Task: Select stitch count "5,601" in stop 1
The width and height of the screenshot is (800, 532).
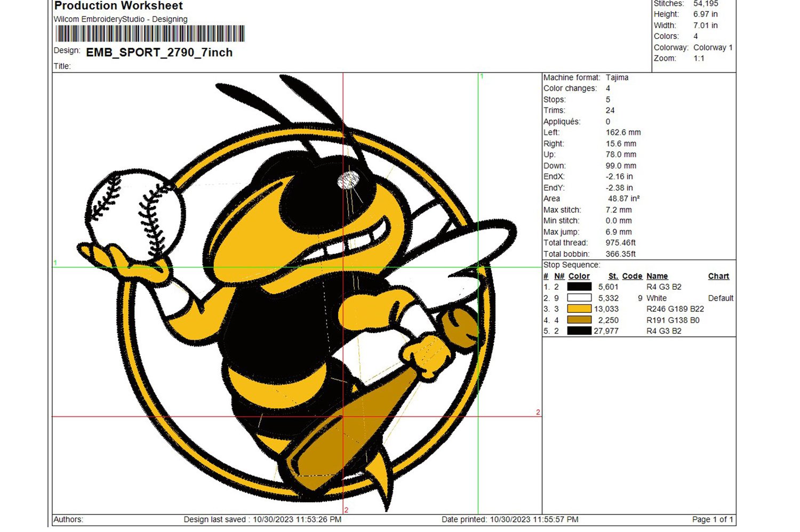Action: (609, 287)
